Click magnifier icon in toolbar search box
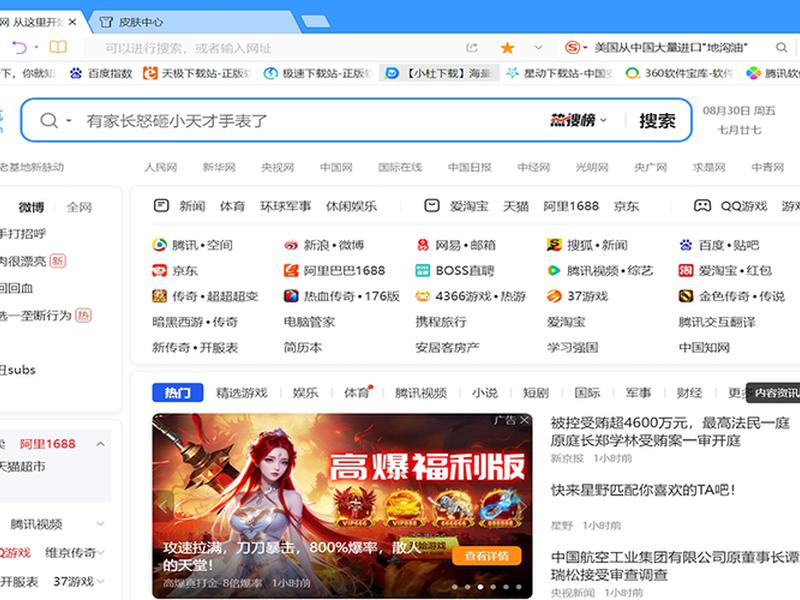The height and width of the screenshot is (600, 800). (x=781, y=48)
